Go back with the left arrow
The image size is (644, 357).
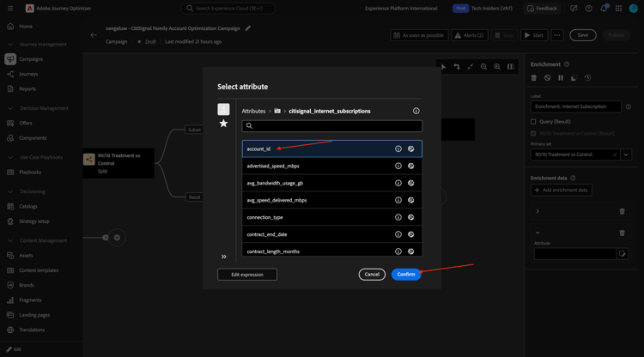[94, 35]
